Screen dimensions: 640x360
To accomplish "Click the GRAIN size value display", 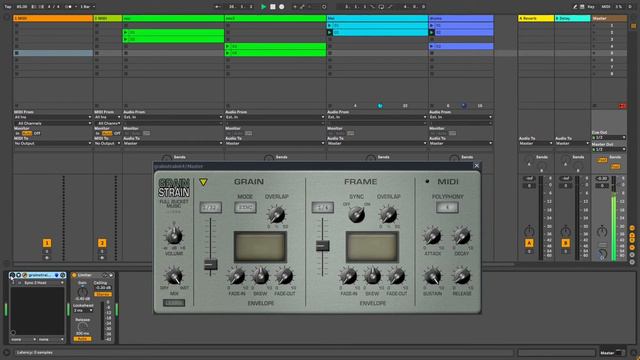I will 211,207.
